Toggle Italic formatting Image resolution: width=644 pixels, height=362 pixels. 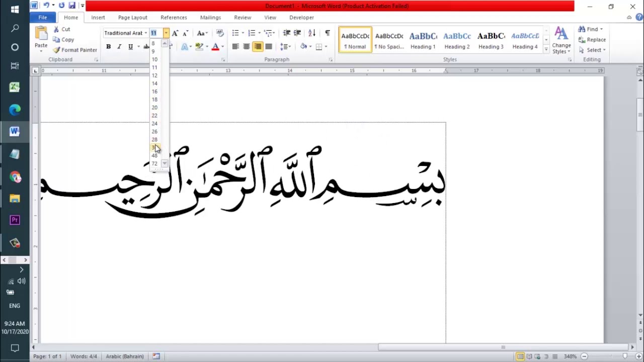click(x=119, y=47)
